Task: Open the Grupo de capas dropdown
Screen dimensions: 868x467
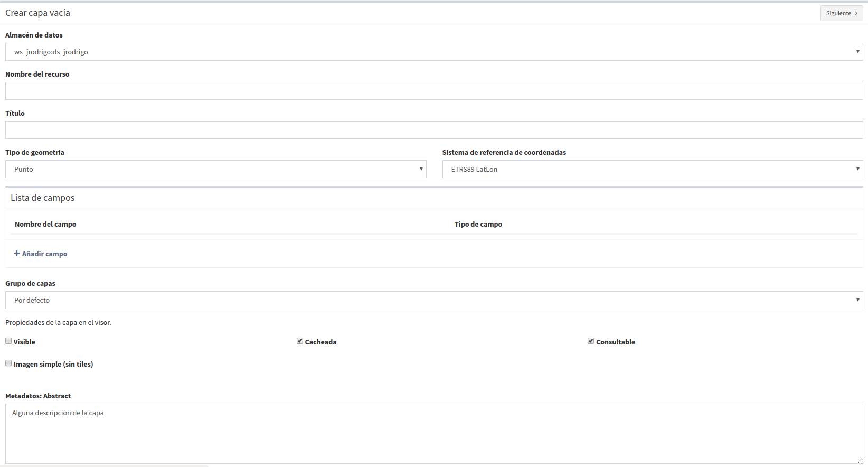Action: point(434,300)
